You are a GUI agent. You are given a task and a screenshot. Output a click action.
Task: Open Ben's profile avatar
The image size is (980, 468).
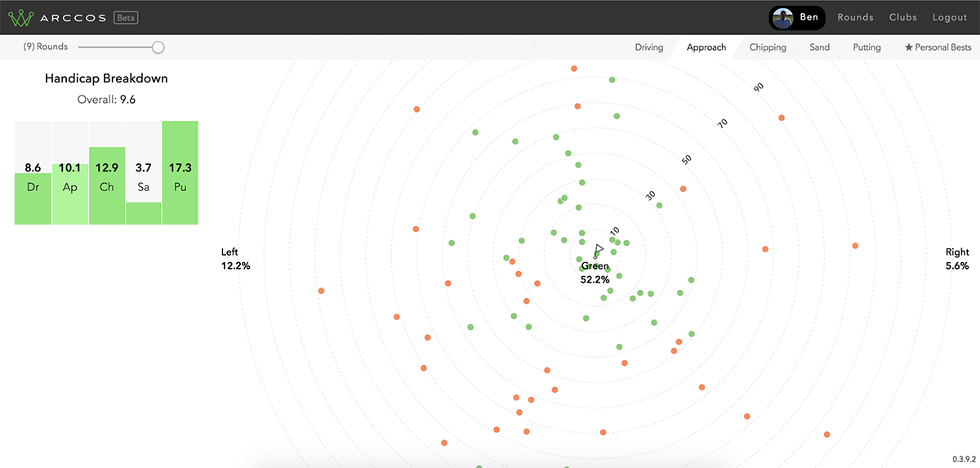coord(783,18)
